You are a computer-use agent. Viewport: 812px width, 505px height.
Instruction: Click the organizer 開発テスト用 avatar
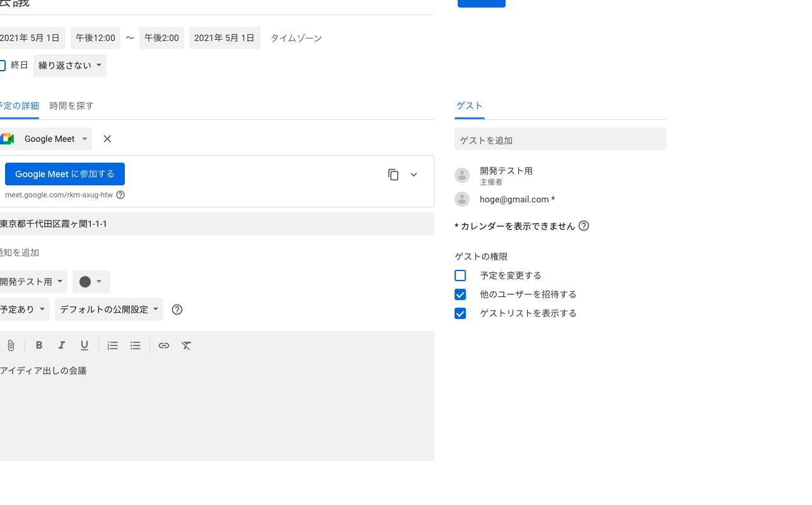(x=462, y=175)
